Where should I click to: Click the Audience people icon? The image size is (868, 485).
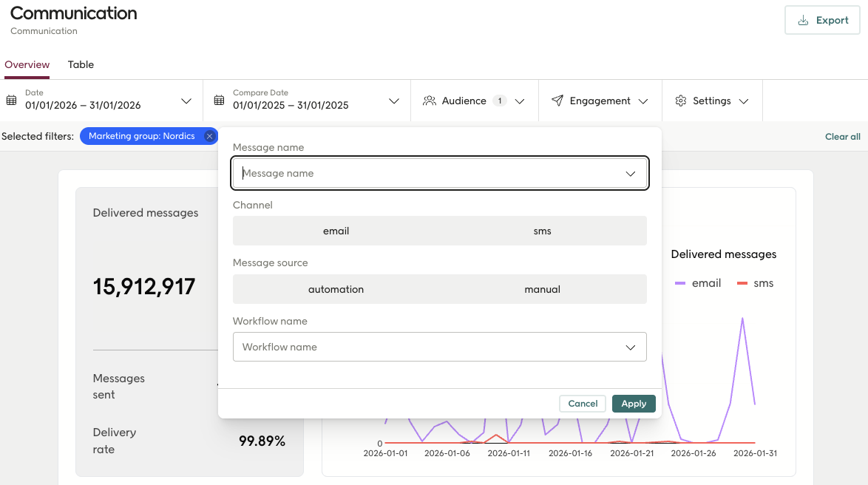[429, 101]
